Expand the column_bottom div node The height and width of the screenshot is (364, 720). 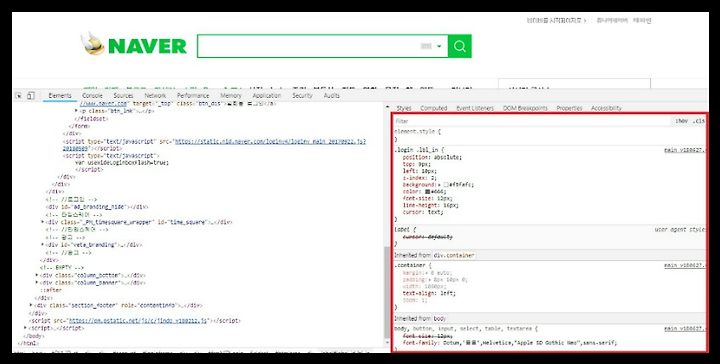(x=37, y=275)
